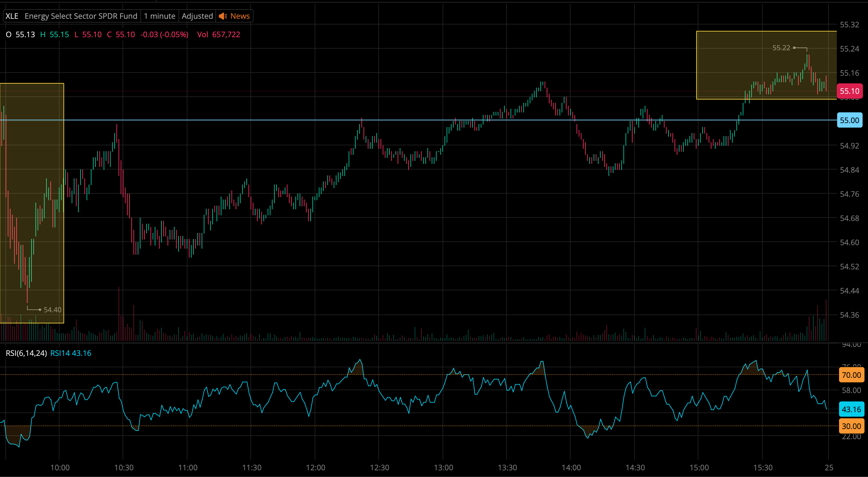The height and width of the screenshot is (477, 868).
Task: Open the News link in the header
Action: tap(240, 16)
